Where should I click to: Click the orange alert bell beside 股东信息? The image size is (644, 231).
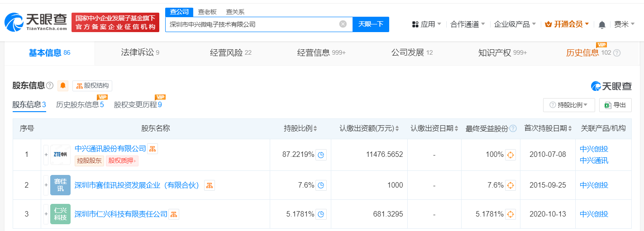[63, 86]
